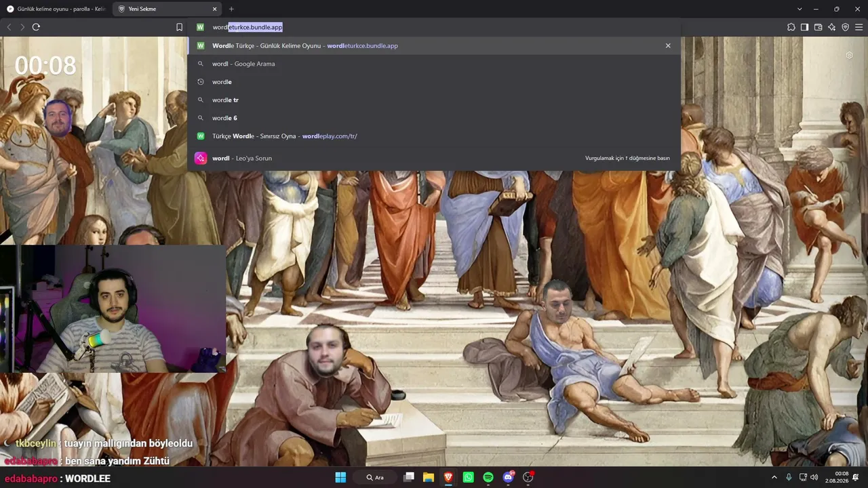
Task: Open Task View on taskbar
Action: click(x=409, y=477)
